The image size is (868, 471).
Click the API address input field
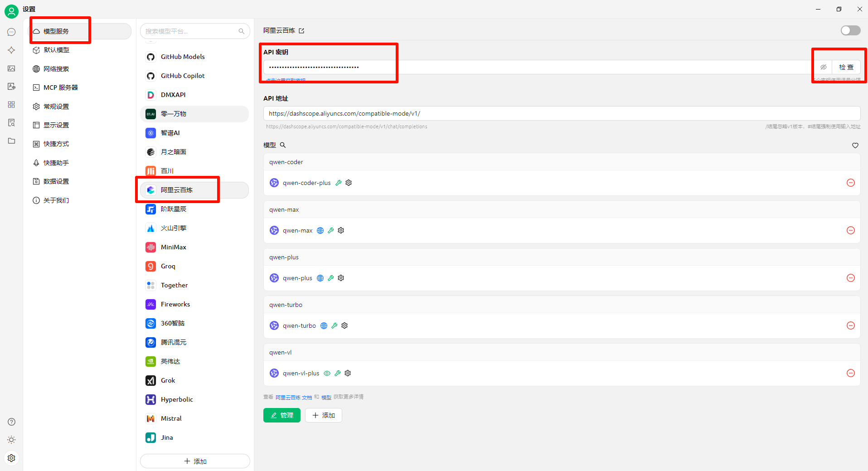click(x=562, y=113)
